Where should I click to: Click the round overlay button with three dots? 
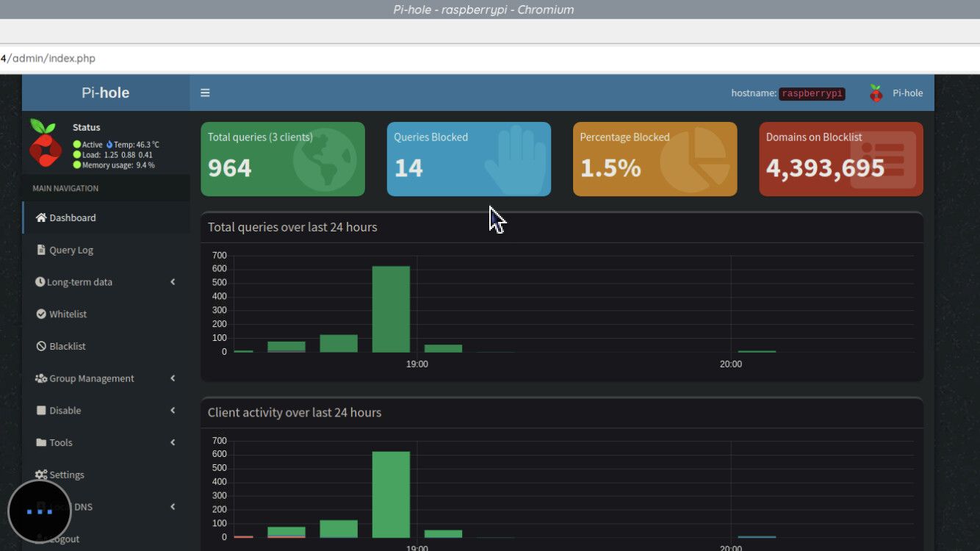point(40,511)
